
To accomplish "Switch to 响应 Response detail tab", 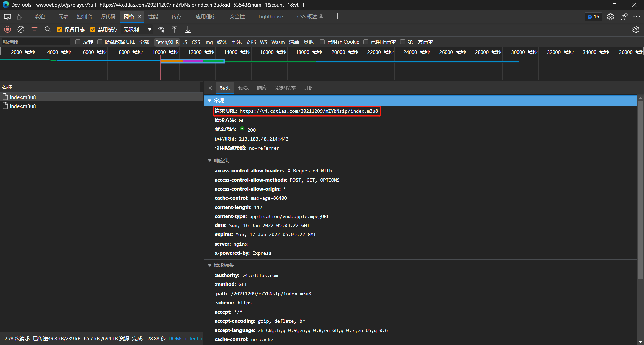I will (x=262, y=88).
